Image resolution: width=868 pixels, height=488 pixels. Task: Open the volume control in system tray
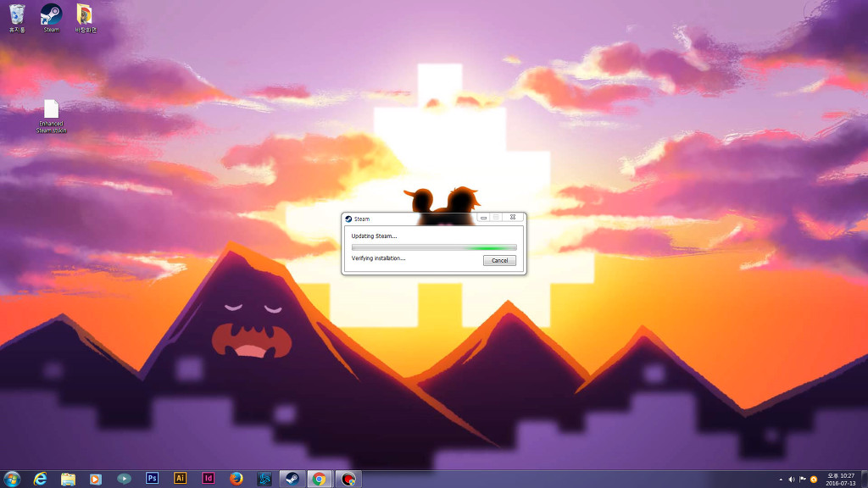click(x=792, y=480)
